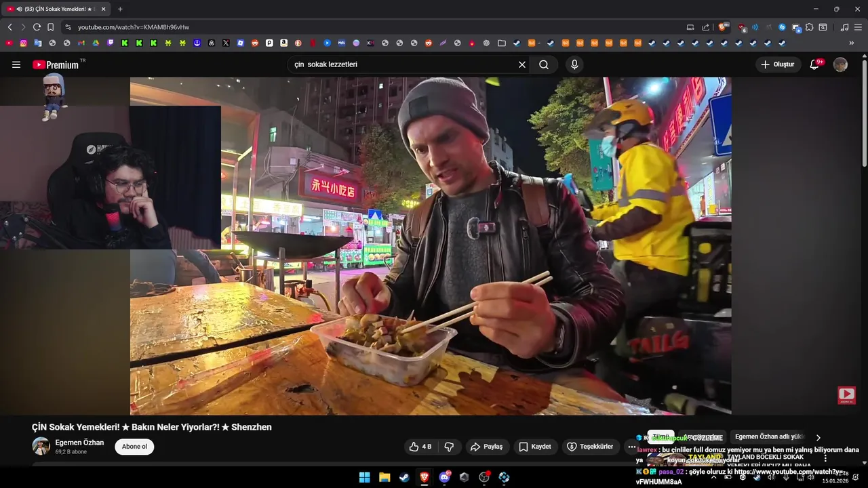
Task: Share the video with Paylaş
Action: pyautogui.click(x=487, y=447)
